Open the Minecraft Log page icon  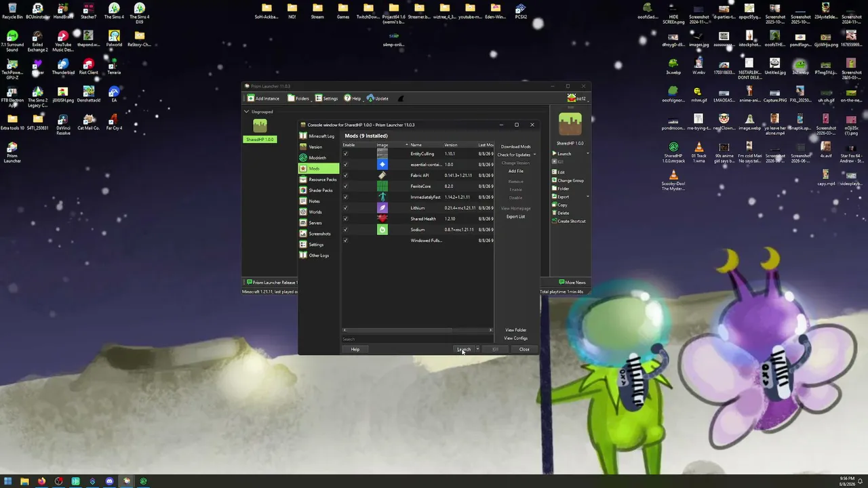click(303, 136)
